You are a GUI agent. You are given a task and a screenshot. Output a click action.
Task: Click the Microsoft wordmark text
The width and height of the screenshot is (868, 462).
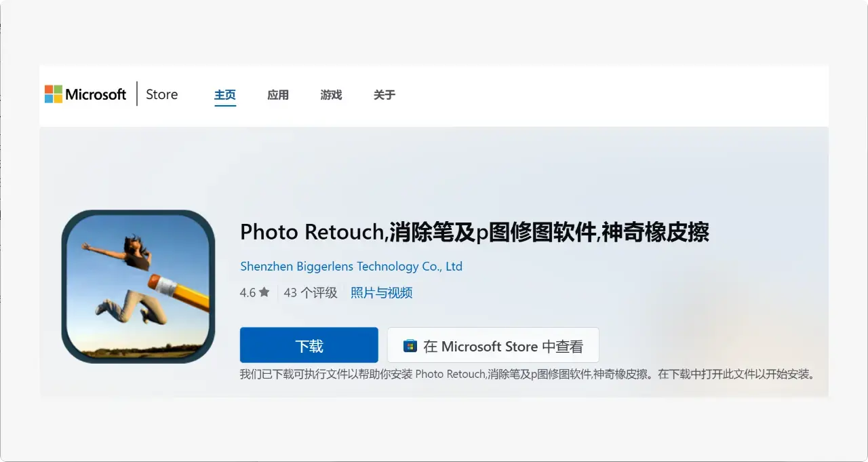pyautogui.click(x=96, y=95)
